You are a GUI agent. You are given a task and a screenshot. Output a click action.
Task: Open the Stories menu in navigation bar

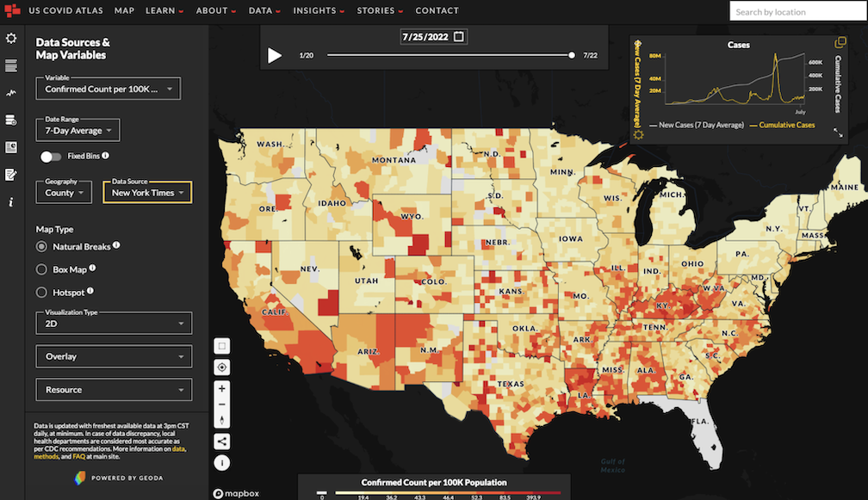(380, 11)
